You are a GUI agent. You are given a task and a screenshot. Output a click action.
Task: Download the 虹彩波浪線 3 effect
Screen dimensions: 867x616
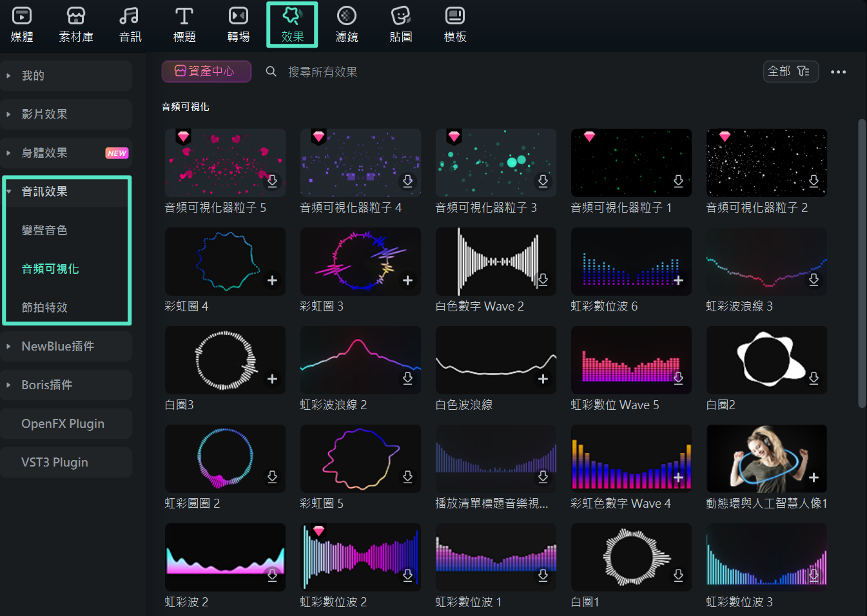pos(813,280)
